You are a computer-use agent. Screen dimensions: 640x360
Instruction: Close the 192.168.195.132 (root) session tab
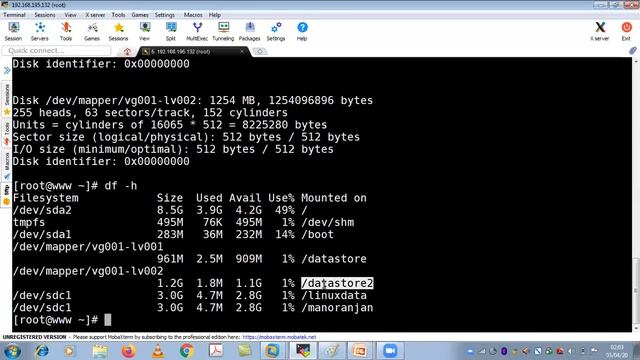(x=242, y=51)
